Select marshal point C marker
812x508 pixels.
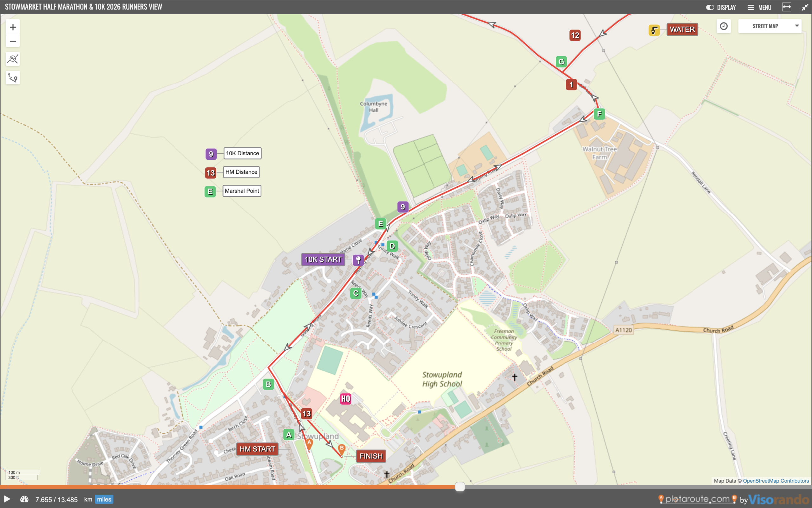click(356, 293)
